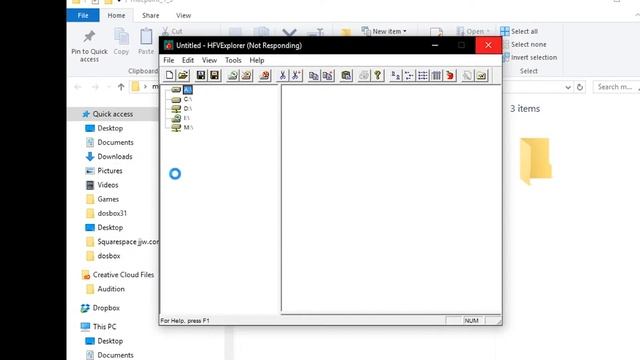
Task: Click the Open folder icon in HFVExplorer toolbar
Action: (x=183, y=75)
